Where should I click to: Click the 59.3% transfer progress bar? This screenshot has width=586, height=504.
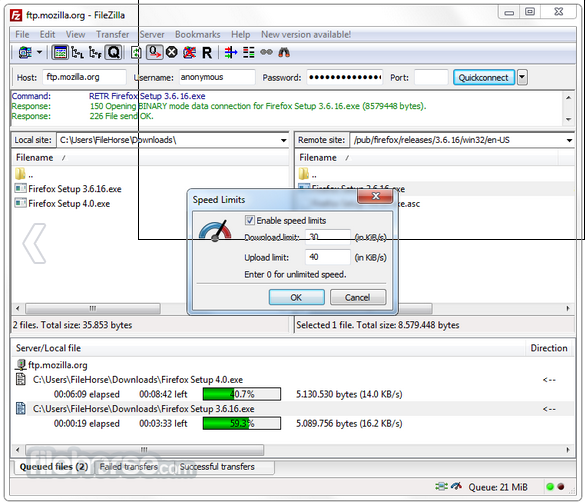[x=242, y=423]
